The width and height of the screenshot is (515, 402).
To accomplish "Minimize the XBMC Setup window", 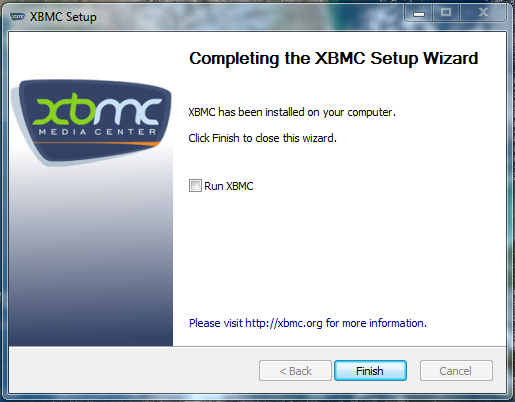I will (419, 14).
